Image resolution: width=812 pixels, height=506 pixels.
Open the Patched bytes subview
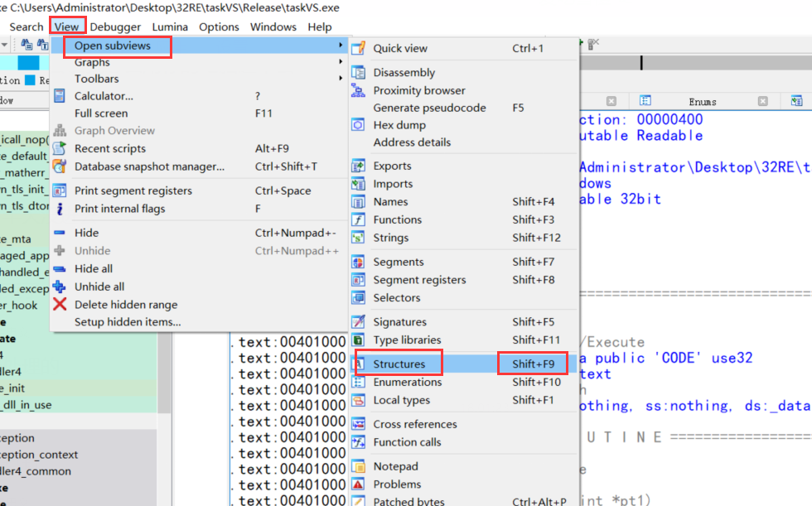(x=463, y=501)
